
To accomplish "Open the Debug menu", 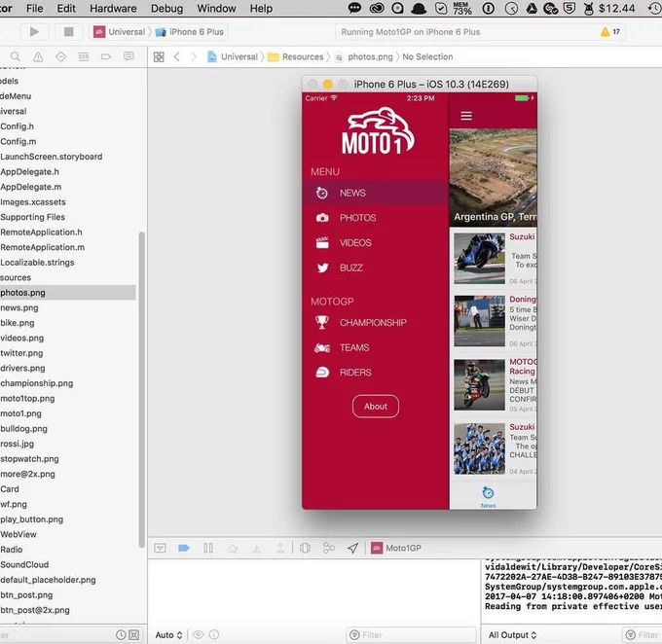I will tap(167, 9).
